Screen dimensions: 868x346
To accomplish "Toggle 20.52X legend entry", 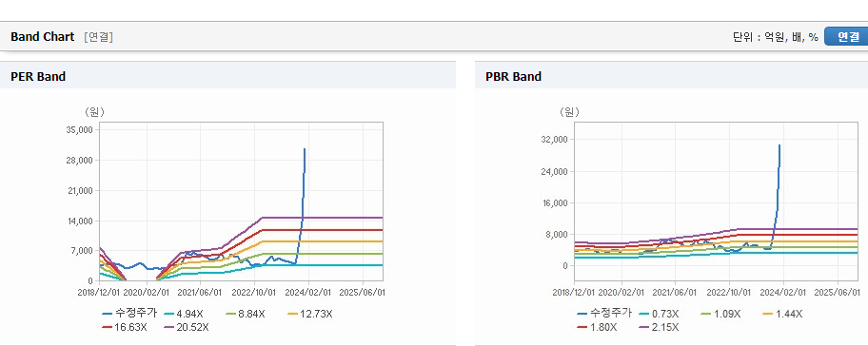I will tap(187, 327).
